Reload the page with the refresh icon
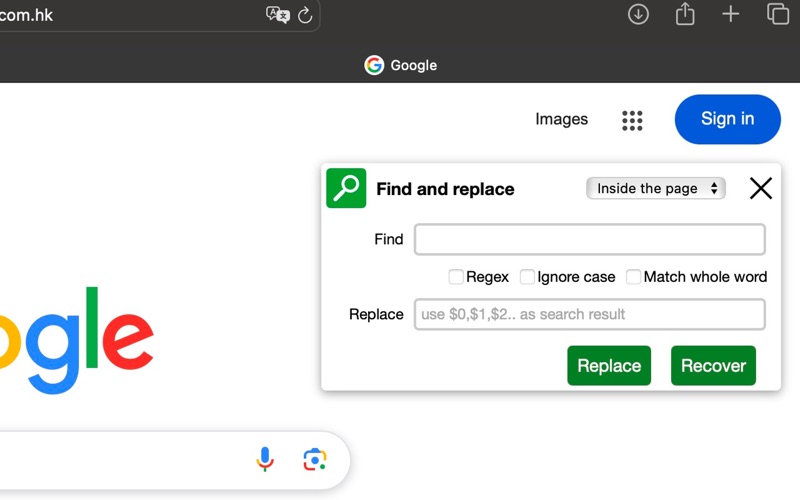Screen dimensions: 800x500 (x=305, y=15)
